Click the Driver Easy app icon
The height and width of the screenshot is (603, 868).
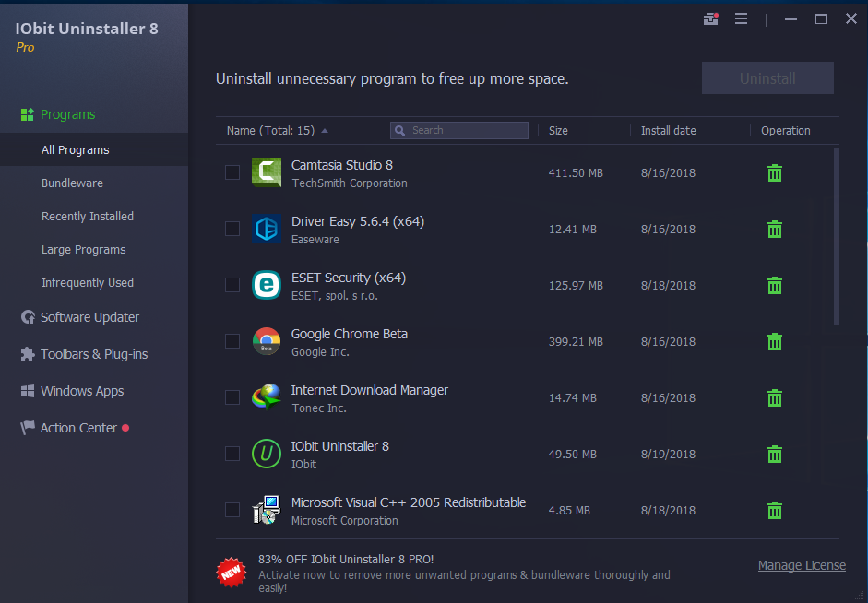267,229
